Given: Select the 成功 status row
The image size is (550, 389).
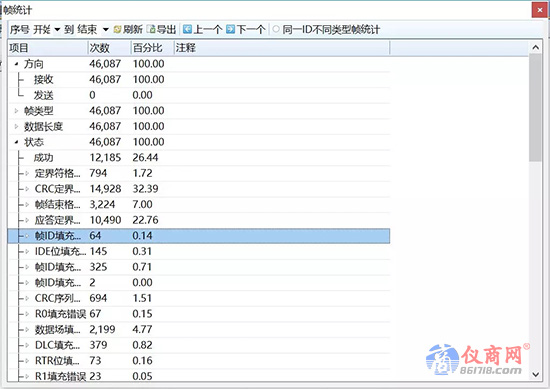Looking at the screenshot, I should [199, 158].
